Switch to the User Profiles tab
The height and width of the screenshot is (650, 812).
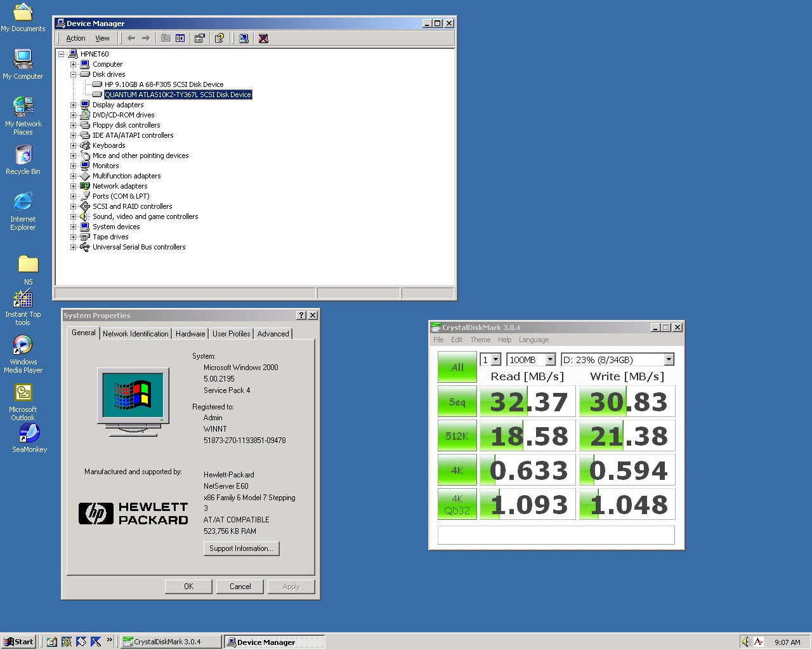[x=231, y=334]
